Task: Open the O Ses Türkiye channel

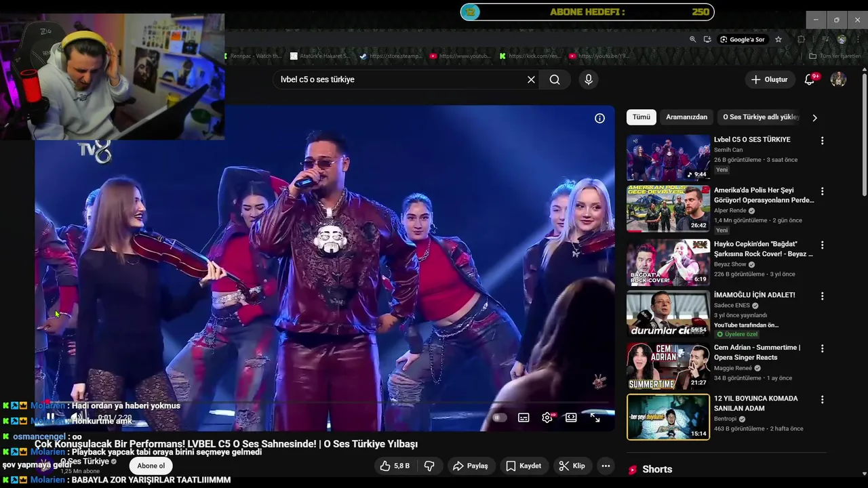Action: [x=85, y=462]
